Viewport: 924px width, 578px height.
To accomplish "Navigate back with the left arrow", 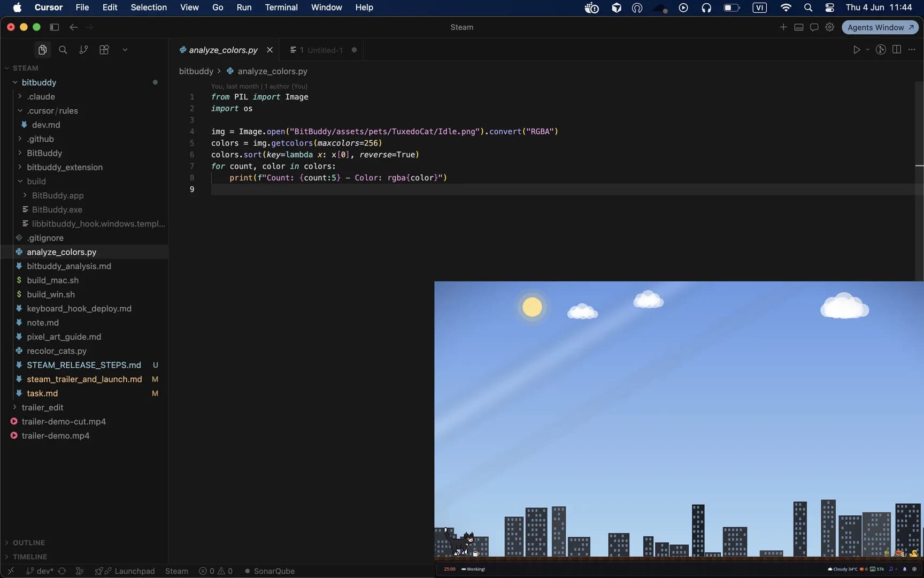I will (x=74, y=27).
